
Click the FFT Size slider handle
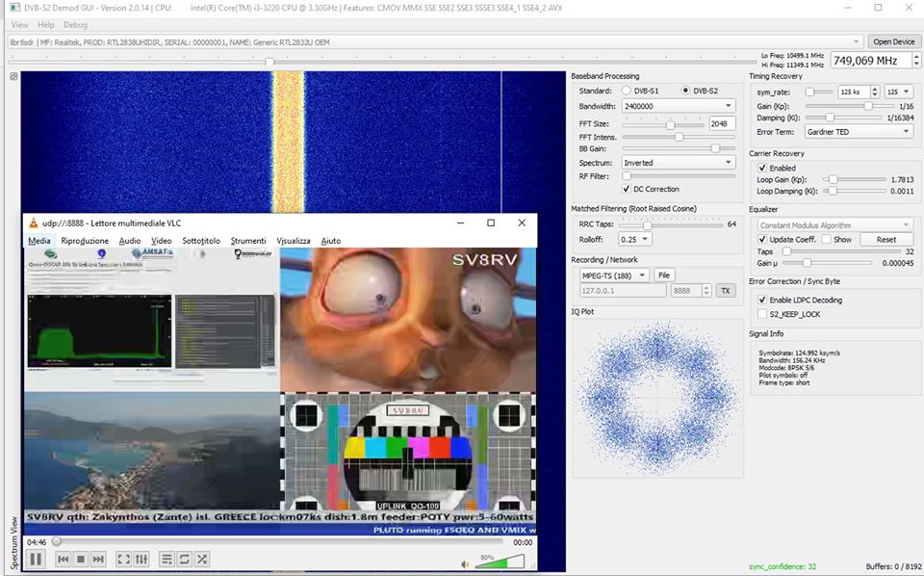(x=670, y=125)
